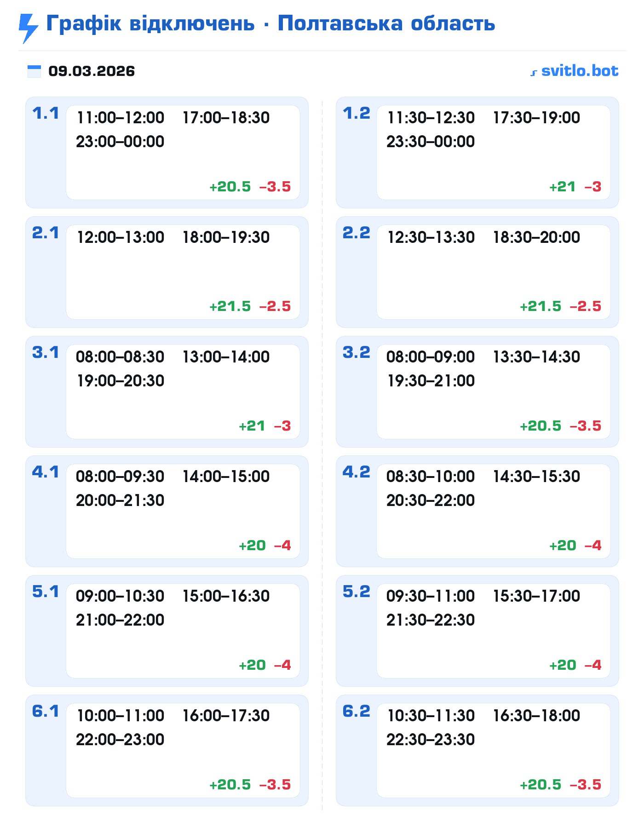Select queue group label 5.2

(356, 592)
